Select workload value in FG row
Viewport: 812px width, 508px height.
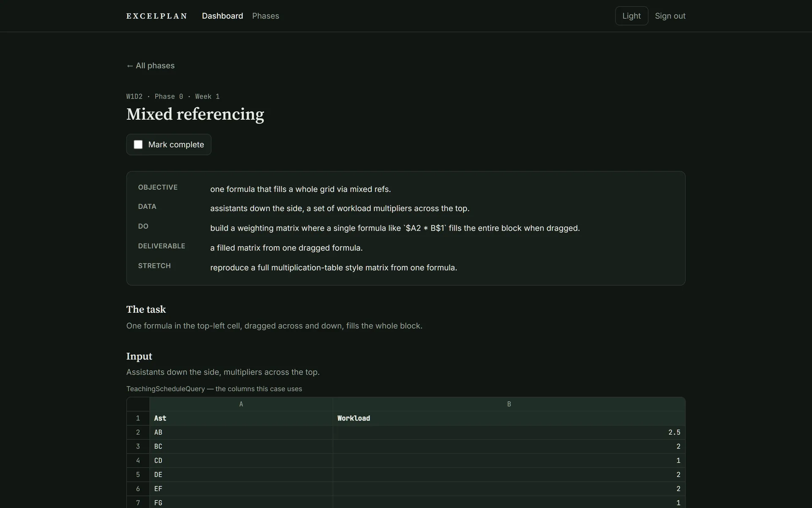pos(509,502)
